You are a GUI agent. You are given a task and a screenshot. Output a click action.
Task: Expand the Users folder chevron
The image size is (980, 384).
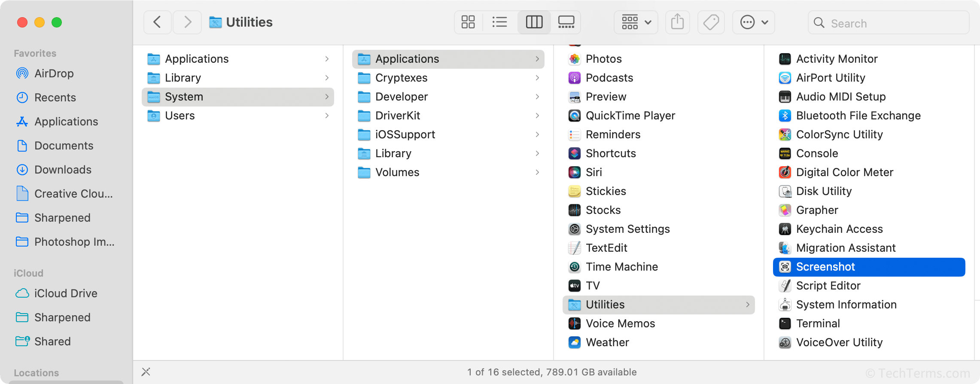327,116
